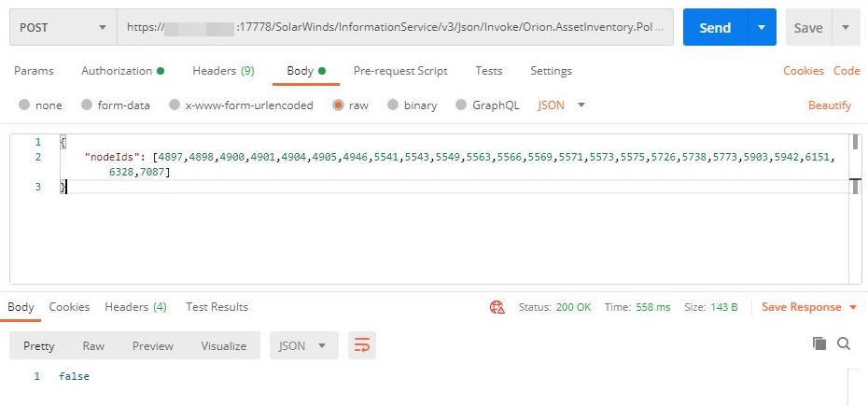This screenshot has height=406, width=868.
Task: Select the raw body radio button
Action: click(338, 105)
